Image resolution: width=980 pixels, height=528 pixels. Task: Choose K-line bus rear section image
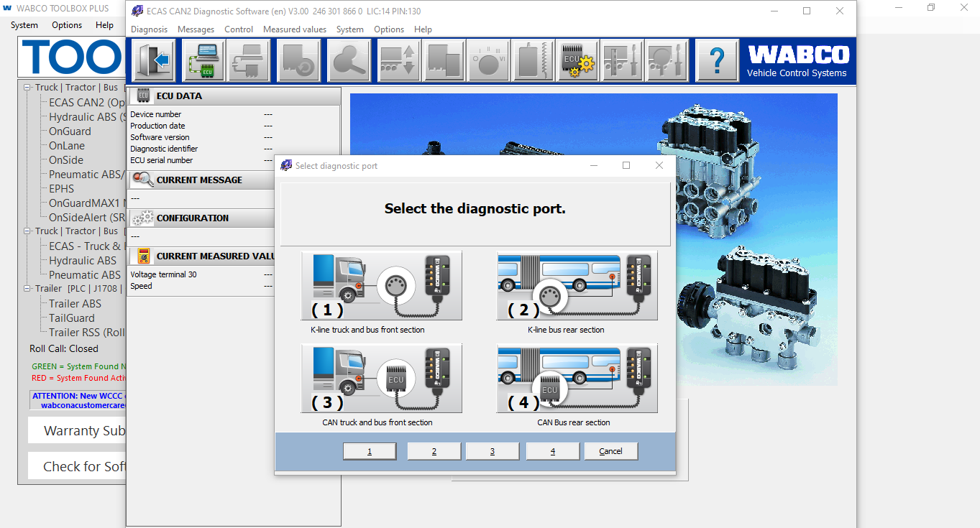(x=577, y=286)
